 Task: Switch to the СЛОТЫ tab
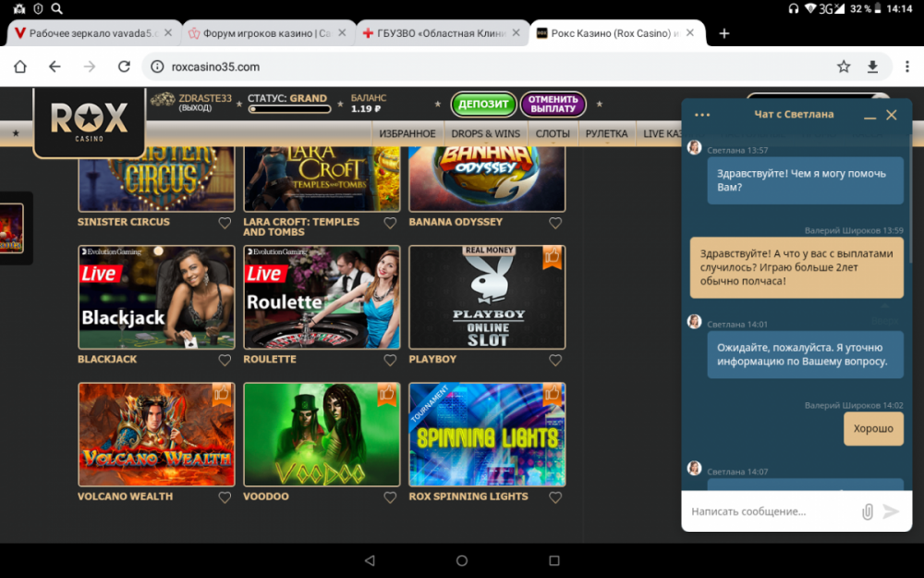[x=553, y=133]
